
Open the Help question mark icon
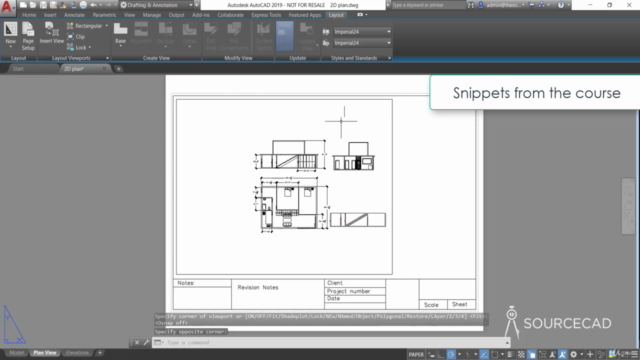pos(561,5)
